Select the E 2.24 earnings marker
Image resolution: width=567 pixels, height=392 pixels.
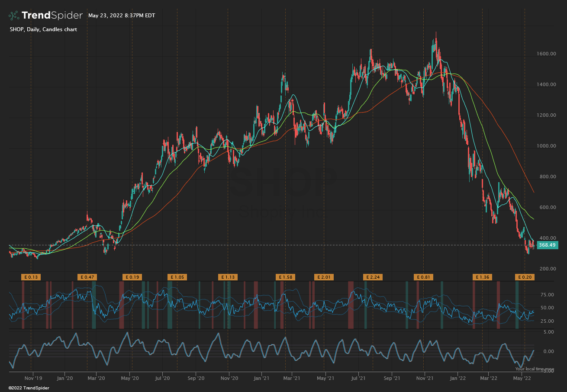373,277
